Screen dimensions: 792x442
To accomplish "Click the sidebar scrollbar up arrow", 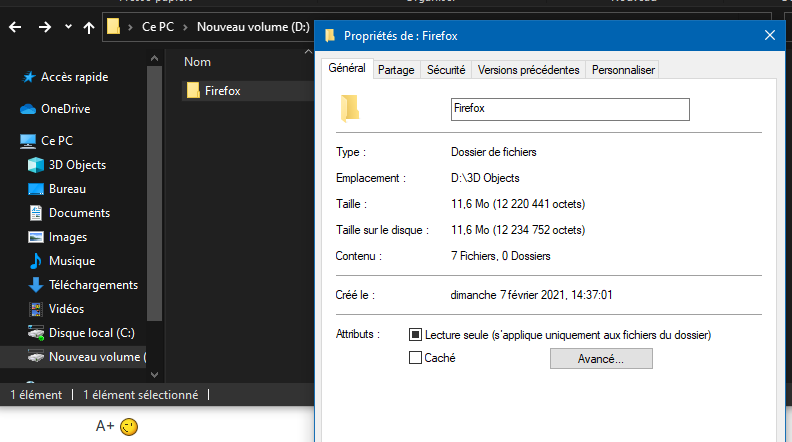I will tap(155, 59).
